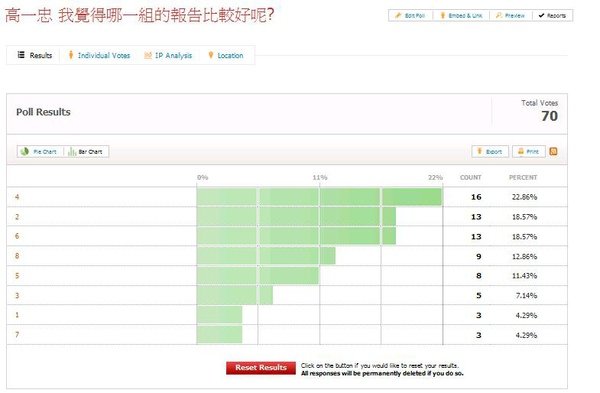Screen dimensions: 600x393
Task: Click the COUNT column header
Action: (x=471, y=178)
